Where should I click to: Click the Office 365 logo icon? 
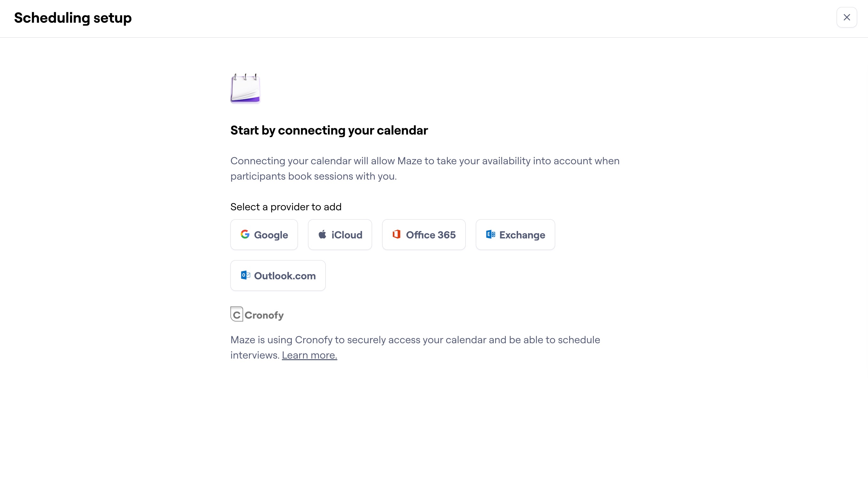(397, 234)
